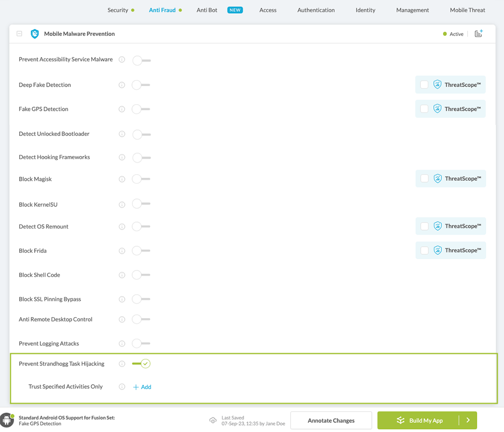The height and width of the screenshot is (432, 504).
Task: Open info icon for Deep Fake Detection
Action: tap(122, 85)
